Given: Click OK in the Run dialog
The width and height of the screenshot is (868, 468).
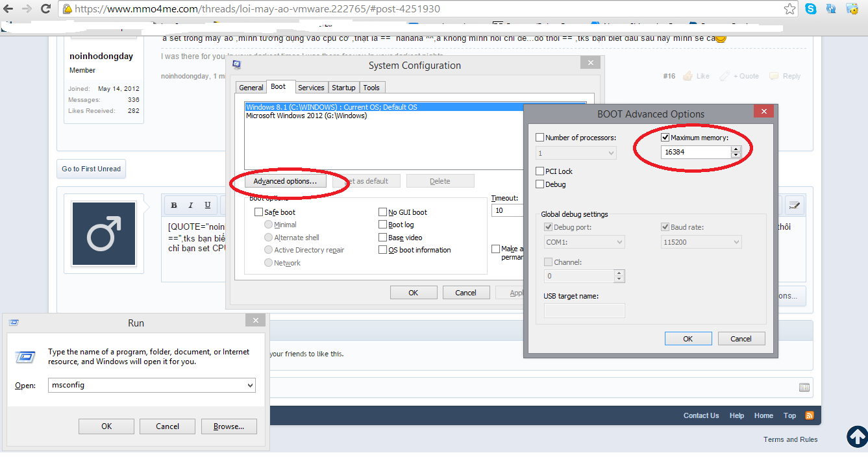Looking at the screenshot, I should (x=106, y=426).
